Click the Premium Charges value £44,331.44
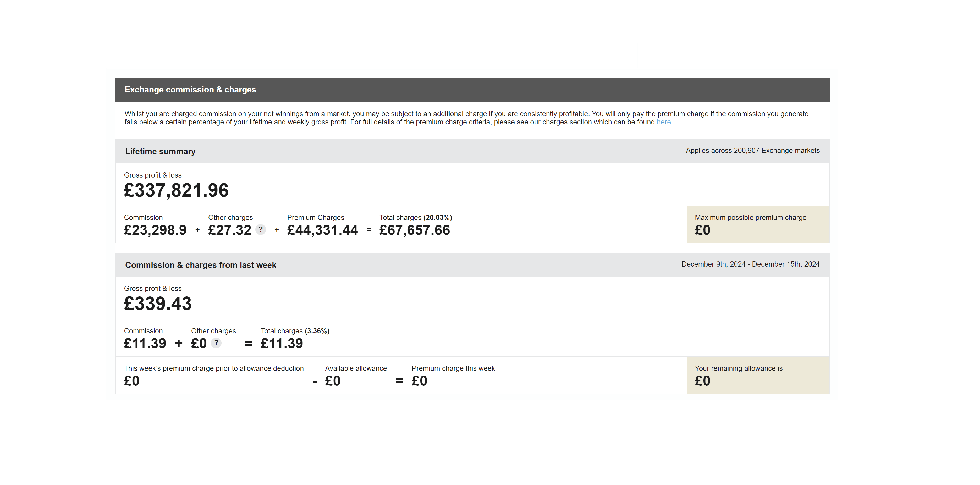Viewport: 980px width, 485px height. (x=322, y=230)
